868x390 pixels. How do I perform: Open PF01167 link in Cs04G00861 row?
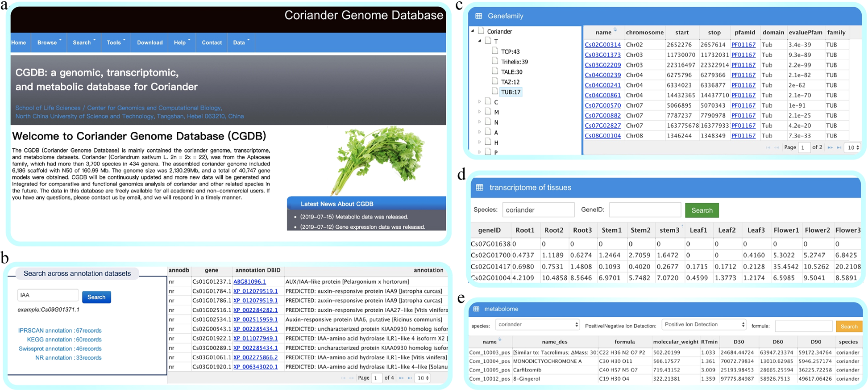tap(743, 95)
